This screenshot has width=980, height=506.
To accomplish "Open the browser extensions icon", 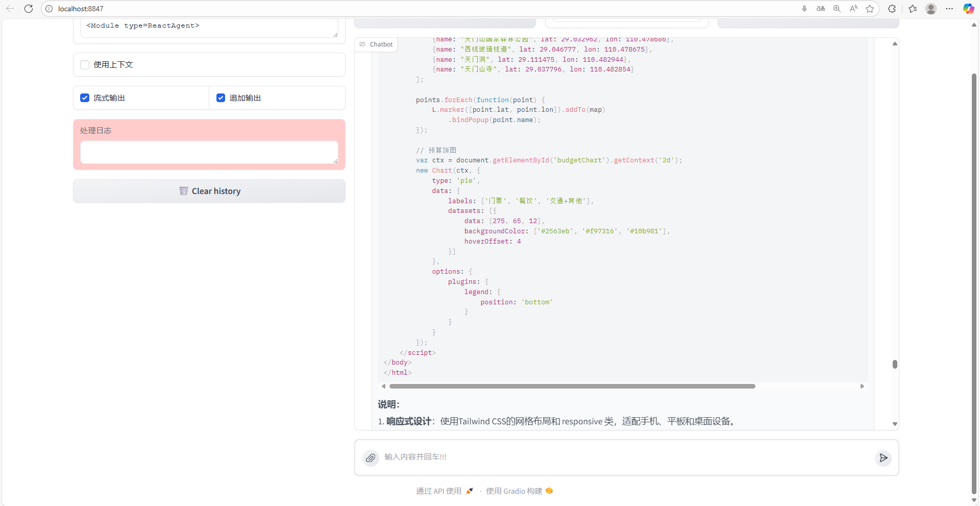I will pyautogui.click(x=892, y=9).
